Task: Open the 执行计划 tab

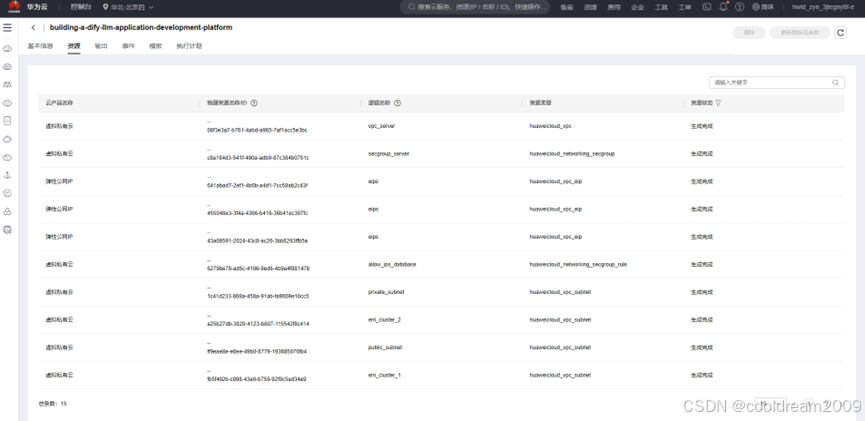Action: pos(189,46)
